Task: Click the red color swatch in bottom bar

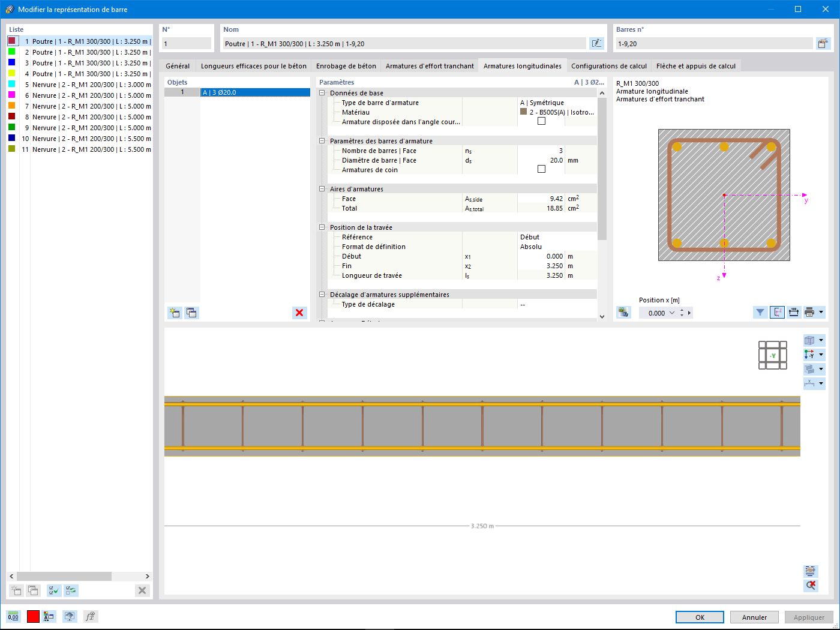Action: pyautogui.click(x=33, y=616)
